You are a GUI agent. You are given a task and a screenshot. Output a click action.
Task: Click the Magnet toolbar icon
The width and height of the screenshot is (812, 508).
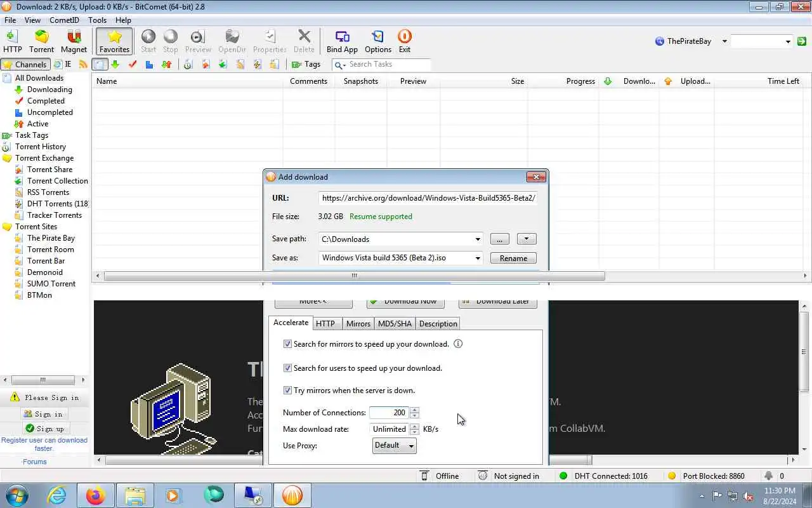pyautogui.click(x=74, y=41)
